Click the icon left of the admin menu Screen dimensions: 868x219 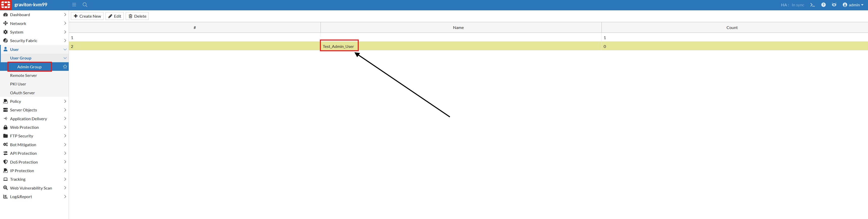coord(834,5)
